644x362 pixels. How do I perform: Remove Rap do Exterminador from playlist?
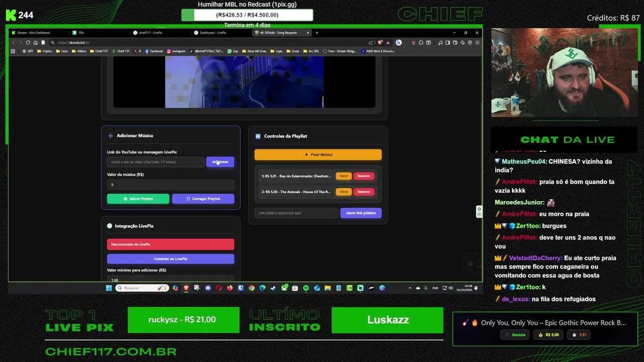364,176
